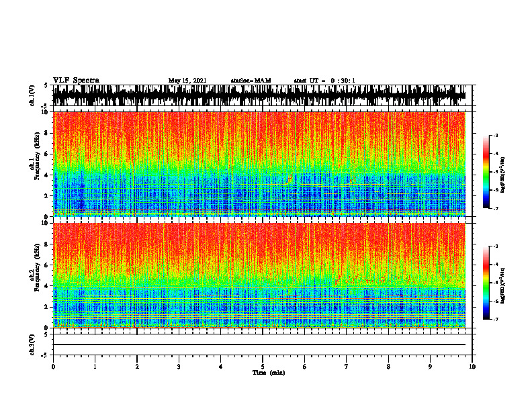
Task: Click time axis tick label "9"
Action: (430, 367)
